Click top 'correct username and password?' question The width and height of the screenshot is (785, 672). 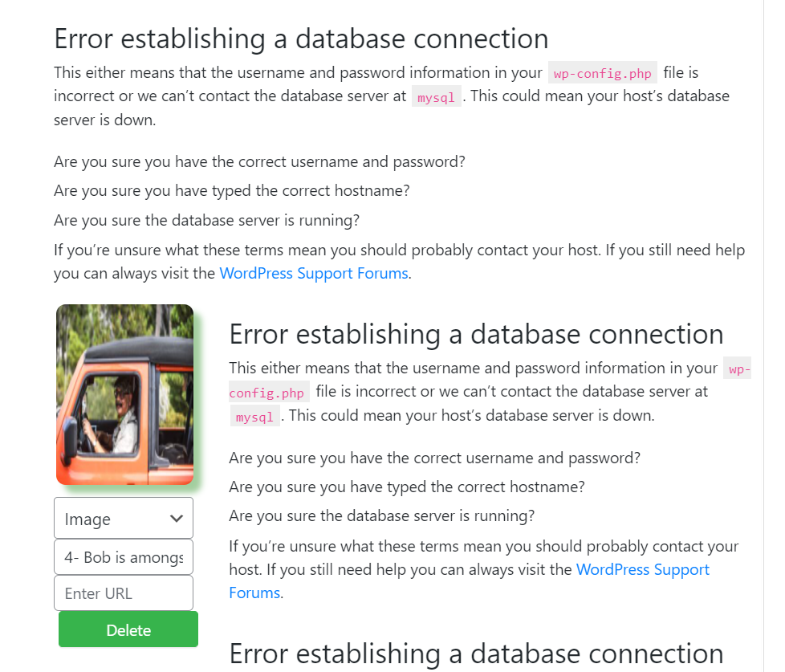(x=259, y=161)
